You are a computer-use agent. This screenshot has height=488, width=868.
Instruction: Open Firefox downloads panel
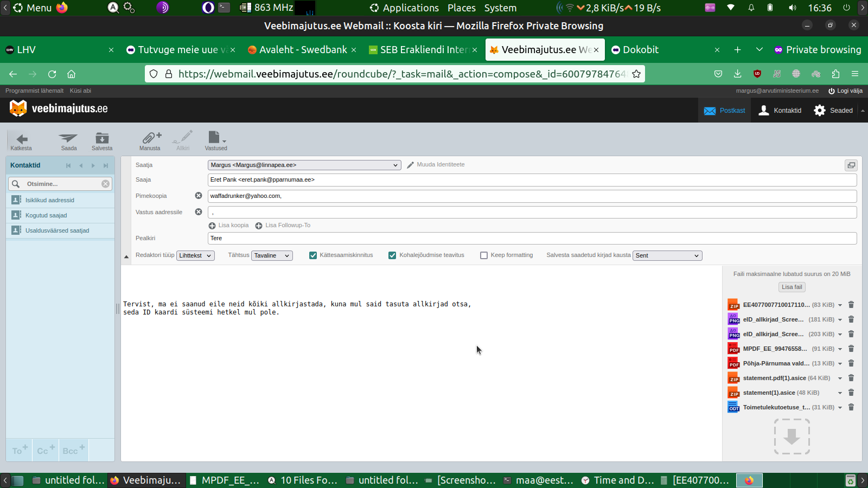point(737,74)
